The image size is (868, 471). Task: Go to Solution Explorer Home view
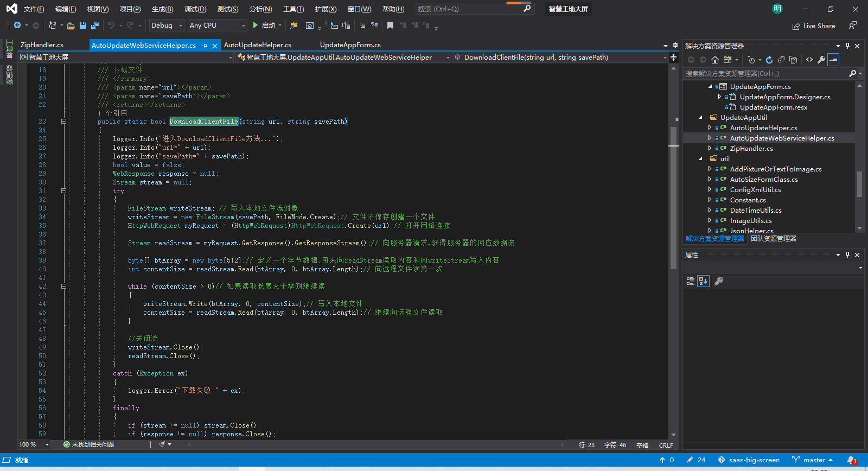point(715,60)
